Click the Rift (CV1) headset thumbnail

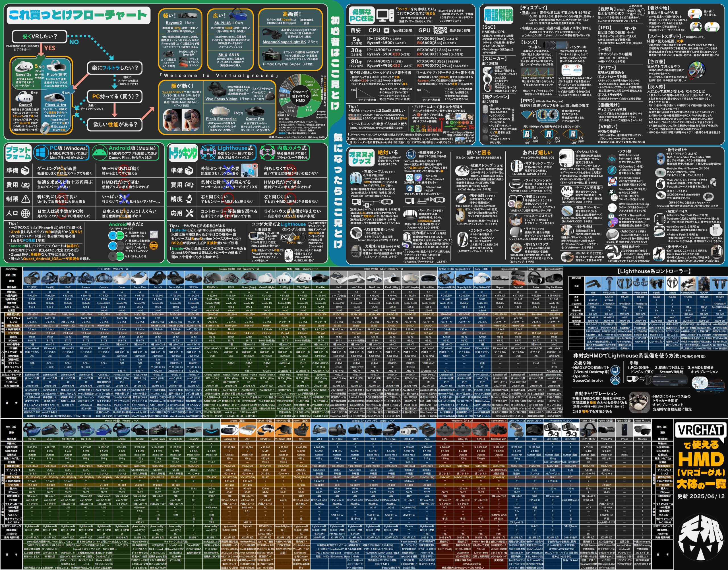point(212,279)
